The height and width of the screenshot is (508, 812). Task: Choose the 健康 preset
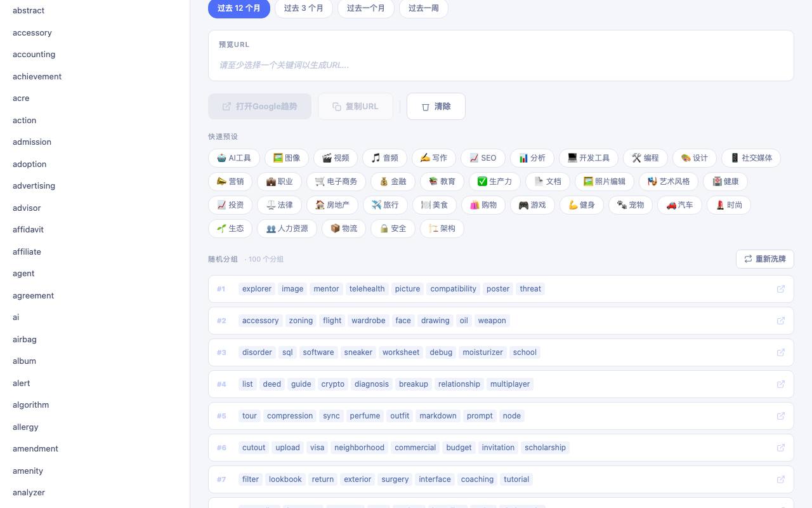pos(726,182)
